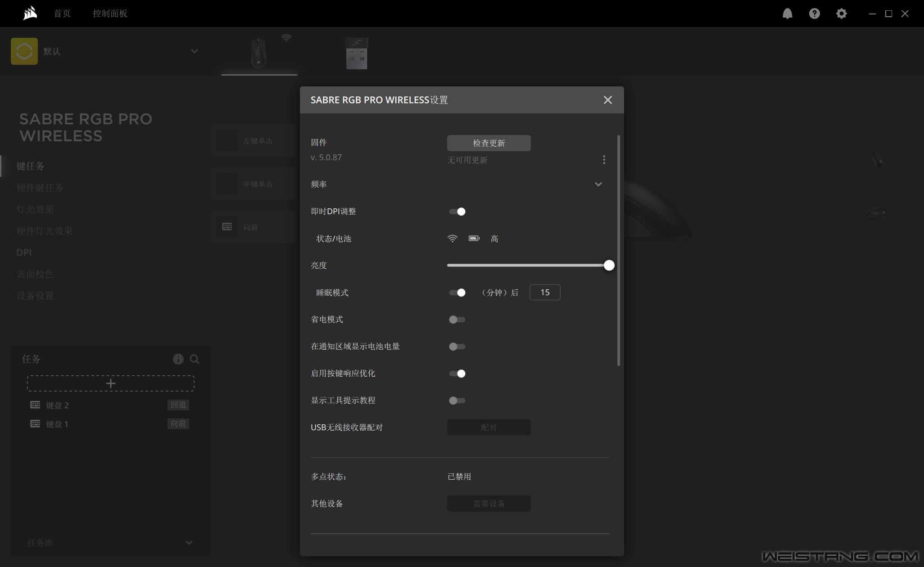Screen dimensions: 924x567
Task: Click firmware version v. 5.0.87
Action: click(x=326, y=157)
